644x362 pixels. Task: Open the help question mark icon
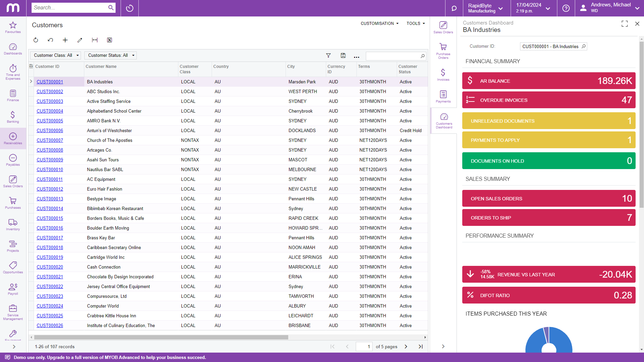point(566,8)
